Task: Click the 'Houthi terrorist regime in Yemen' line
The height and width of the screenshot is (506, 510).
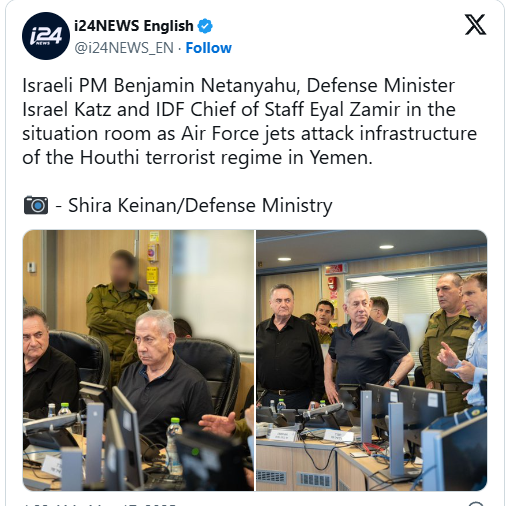Action: (x=197, y=157)
